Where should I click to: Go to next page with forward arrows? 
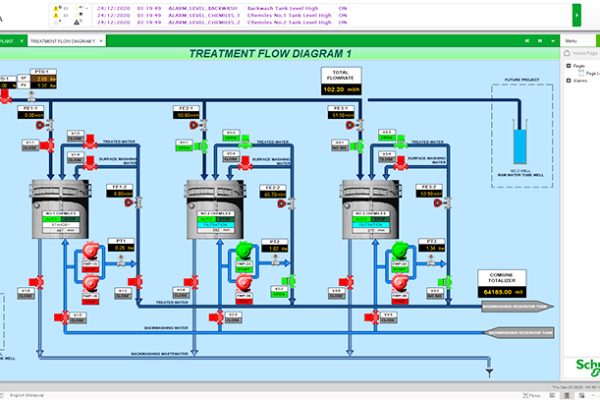coord(540,41)
